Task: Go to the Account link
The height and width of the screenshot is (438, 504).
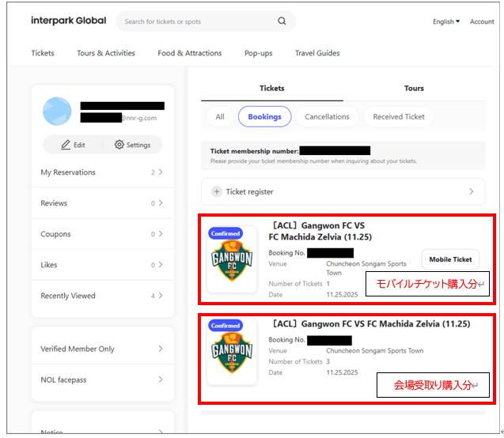Action: pos(482,21)
